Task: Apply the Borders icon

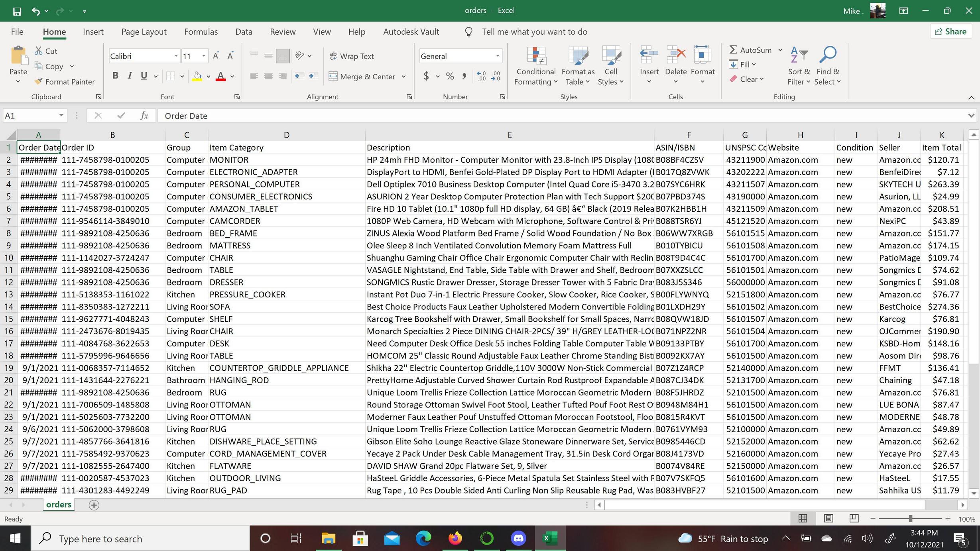Action: 171,76
